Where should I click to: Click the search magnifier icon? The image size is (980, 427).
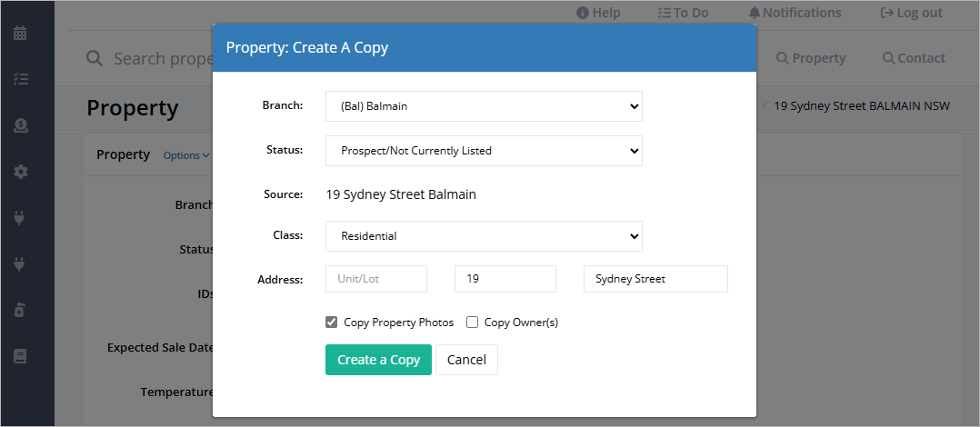pyautogui.click(x=95, y=58)
